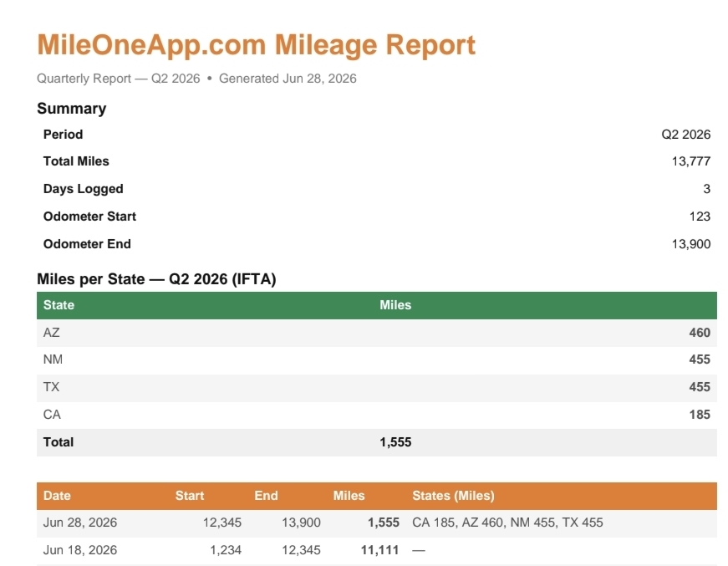The height and width of the screenshot is (566, 728).
Task: Click the States (Miles) column header
Action: click(x=453, y=496)
